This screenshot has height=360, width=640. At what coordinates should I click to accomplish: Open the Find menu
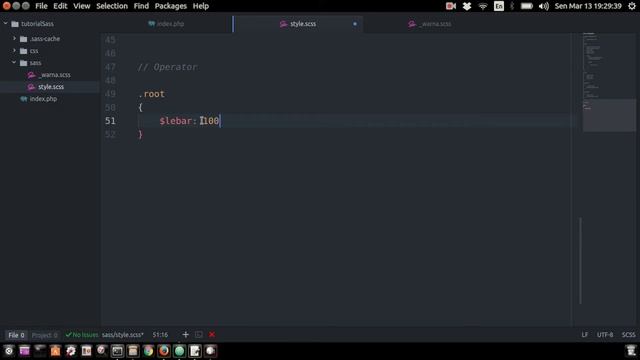tap(141, 6)
